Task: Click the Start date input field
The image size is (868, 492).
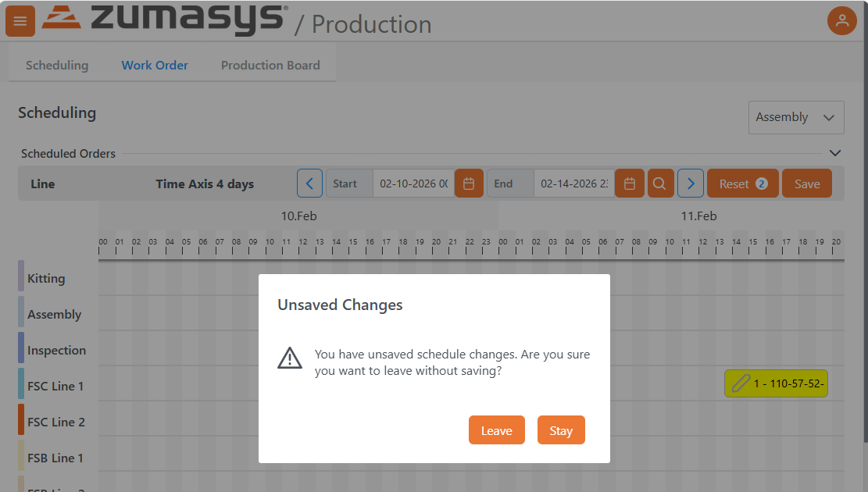Action: 414,183
